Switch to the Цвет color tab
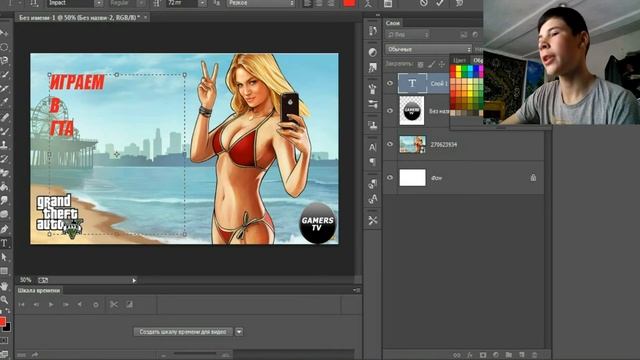640x360 pixels. 460,60
